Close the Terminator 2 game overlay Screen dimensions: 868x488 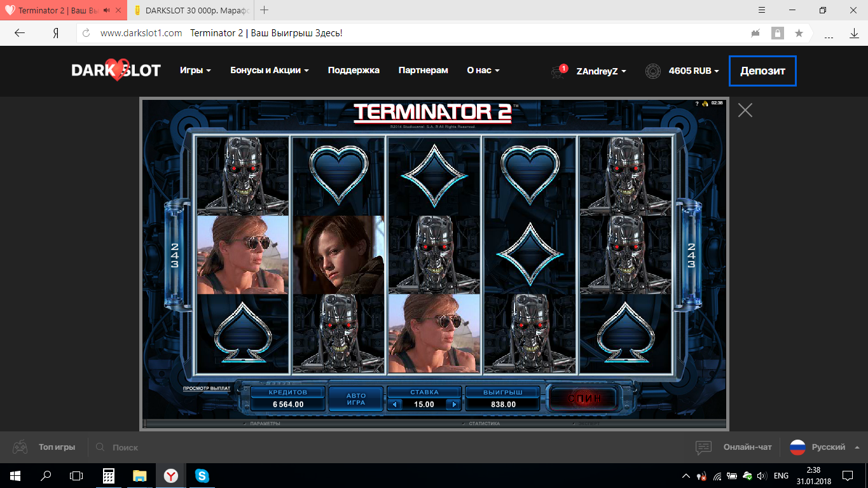pyautogui.click(x=745, y=110)
